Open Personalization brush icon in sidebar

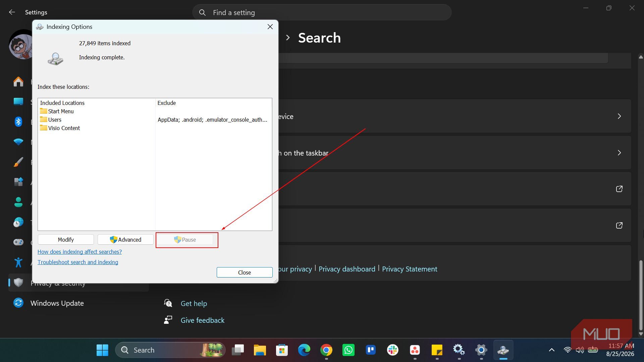(x=18, y=162)
